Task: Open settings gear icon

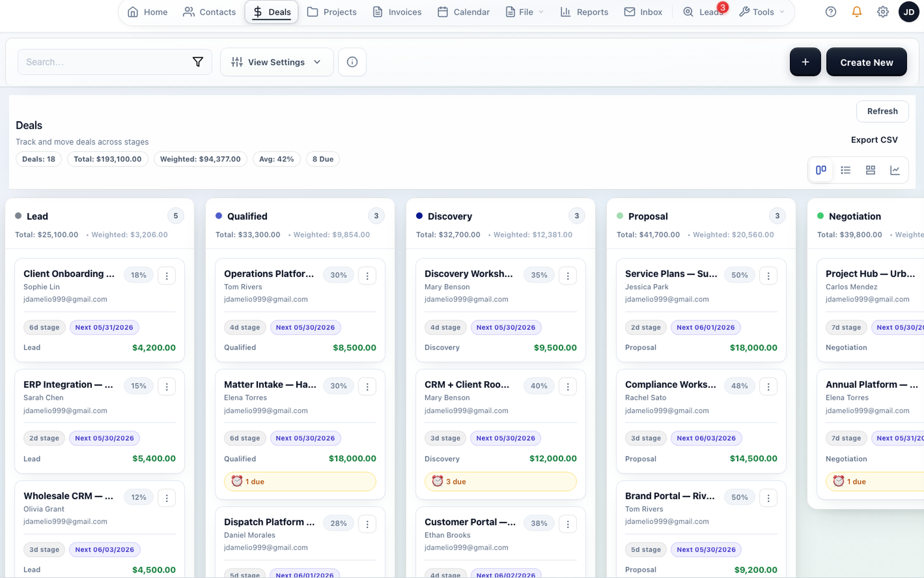Action: coord(883,12)
